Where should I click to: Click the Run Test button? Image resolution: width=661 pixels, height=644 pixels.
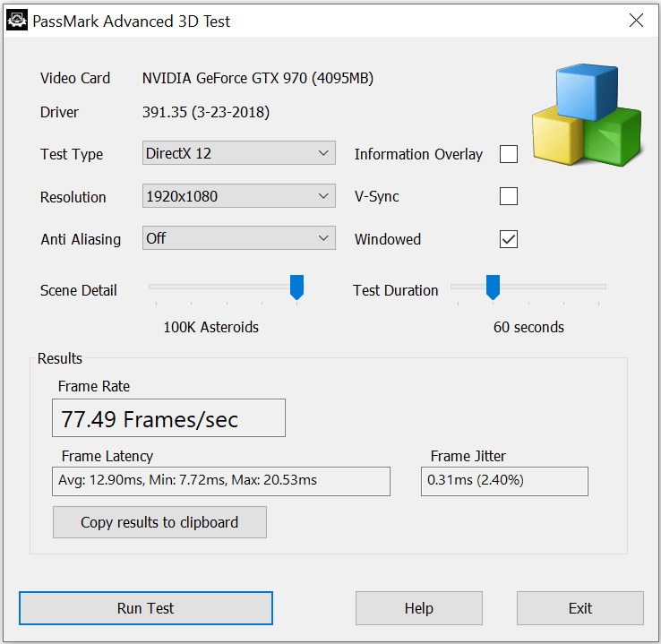point(146,608)
